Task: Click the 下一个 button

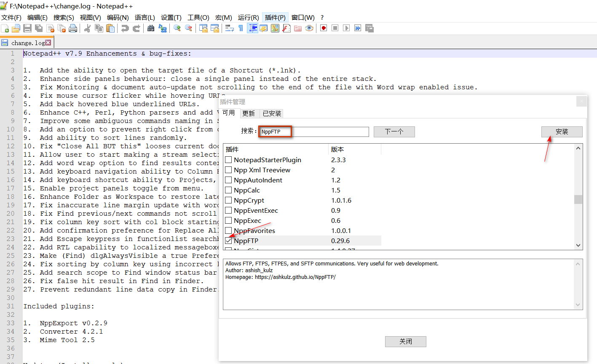Action: coord(394,132)
